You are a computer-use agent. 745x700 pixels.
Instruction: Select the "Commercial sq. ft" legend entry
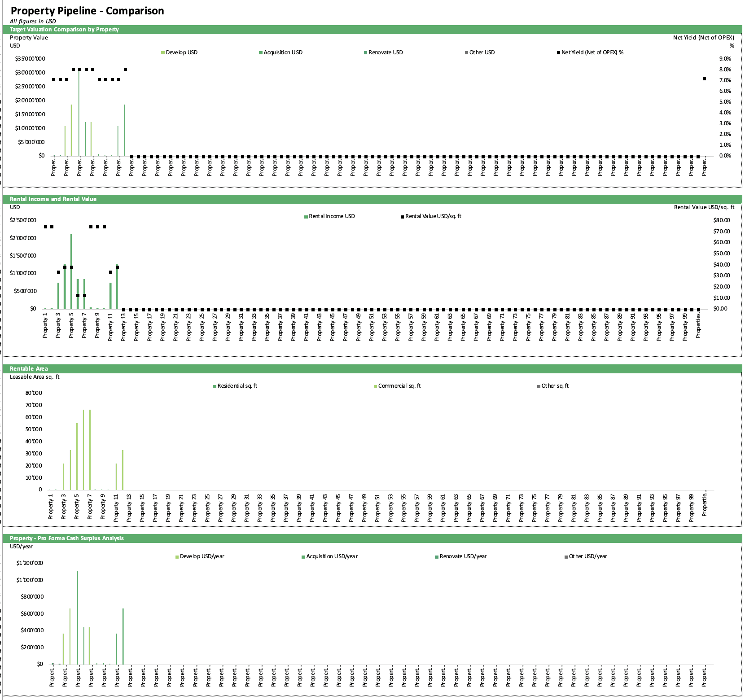(x=397, y=386)
